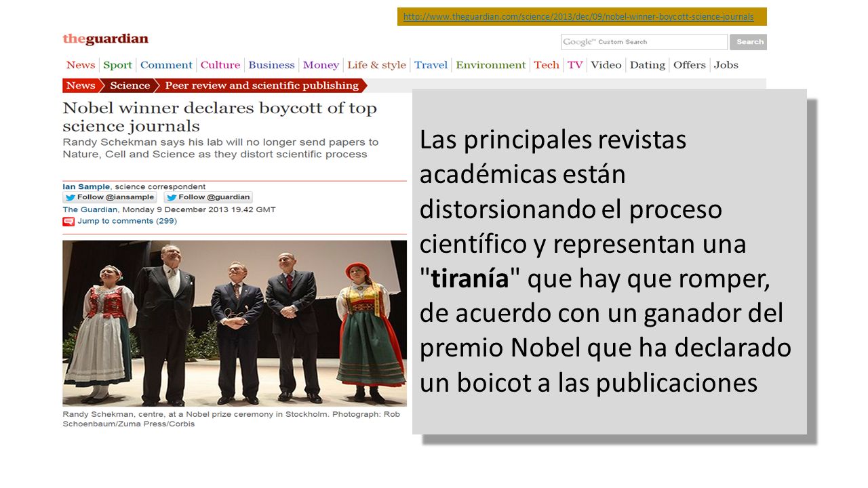Select the Spanish text box on the slide
The height and width of the screenshot is (488, 868).
[610, 262]
